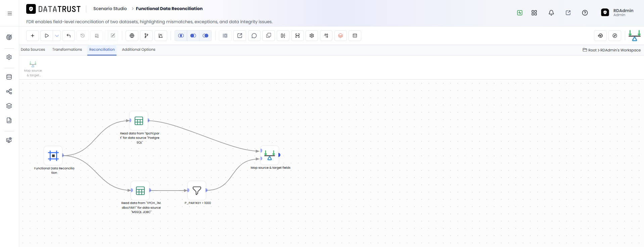
Task: Click the Map source & target palette item
Action: [x=33, y=69]
